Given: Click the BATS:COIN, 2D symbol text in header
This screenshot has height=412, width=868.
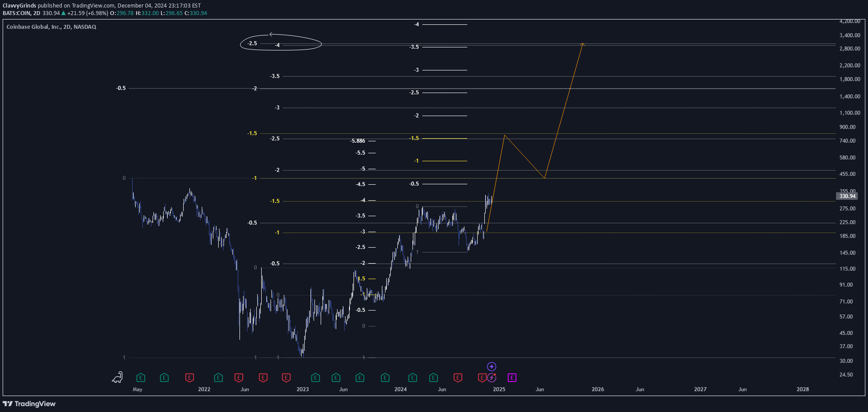Looking at the screenshot, I should coord(21,13).
